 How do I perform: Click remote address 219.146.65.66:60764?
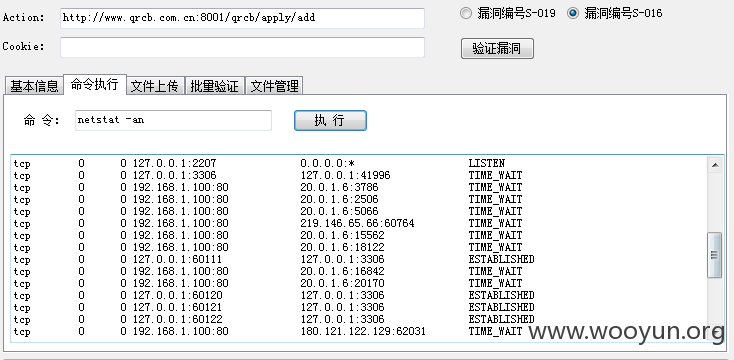pos(357,224)
